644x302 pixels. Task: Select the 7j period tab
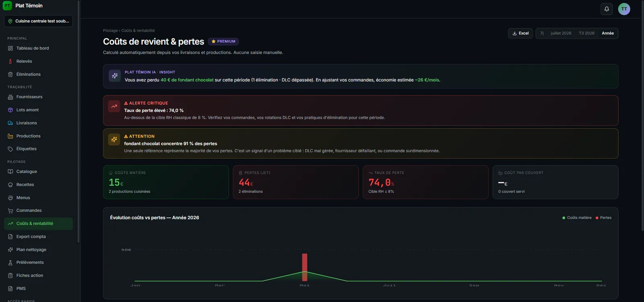(542, 33)
